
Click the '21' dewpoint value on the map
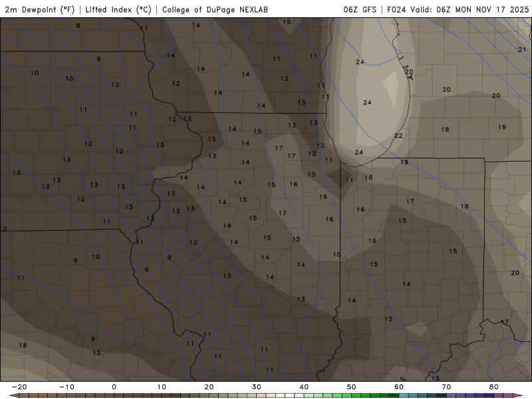tap(522, 49)
